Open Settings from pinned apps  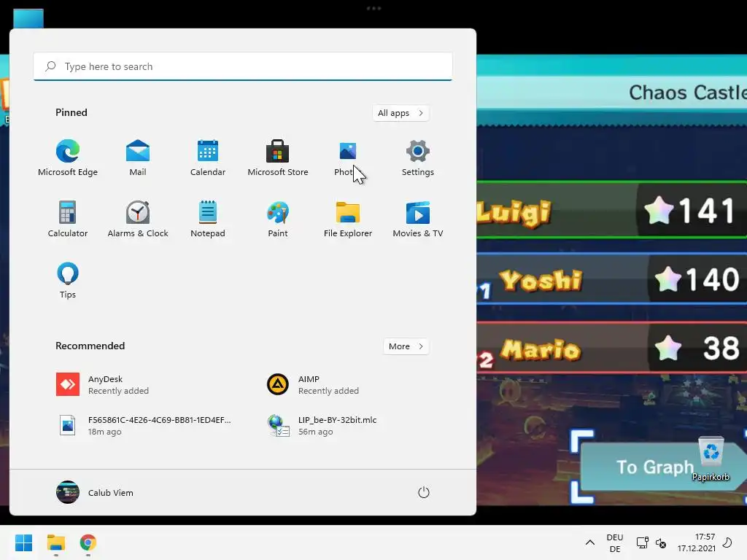[x=418, y=158]
